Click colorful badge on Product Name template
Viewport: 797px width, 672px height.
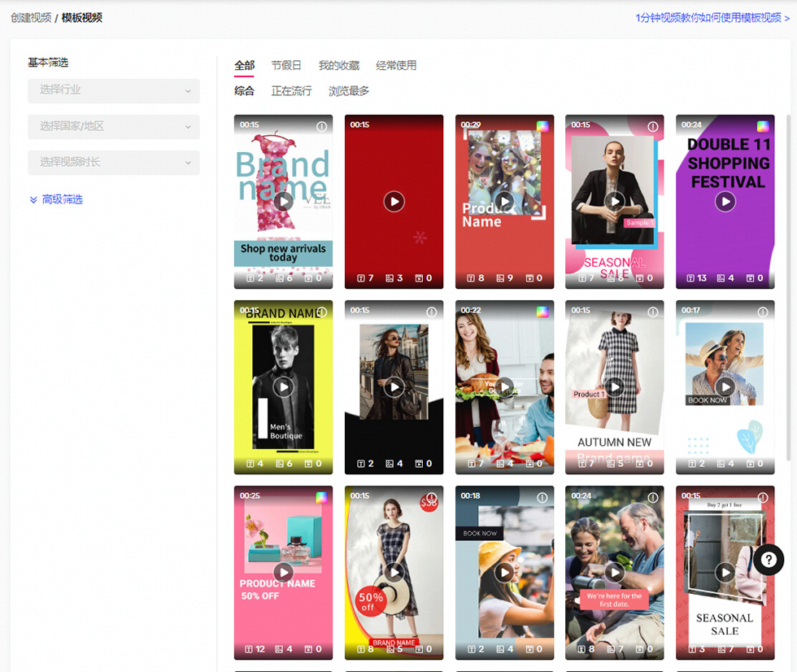point(542,126)
